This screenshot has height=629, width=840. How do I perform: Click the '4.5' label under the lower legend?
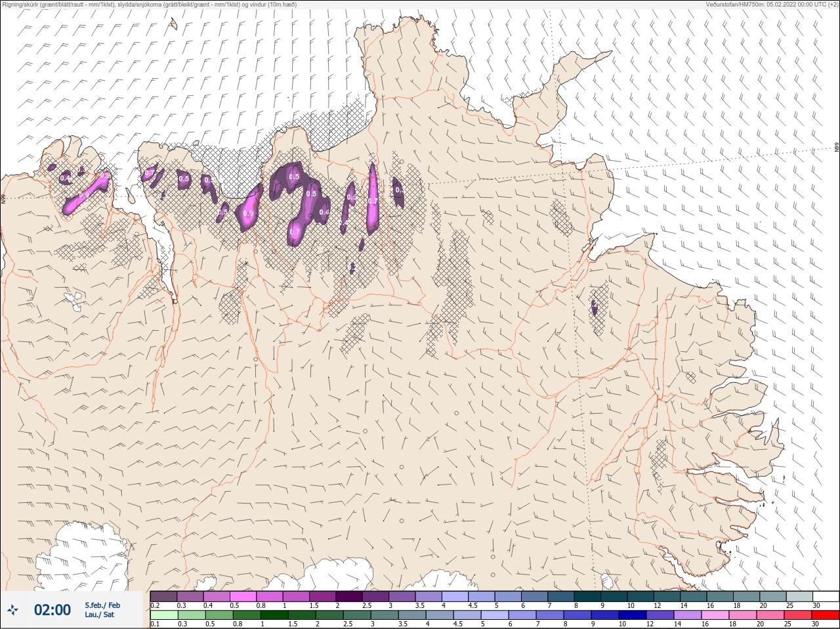click(459, 624)
